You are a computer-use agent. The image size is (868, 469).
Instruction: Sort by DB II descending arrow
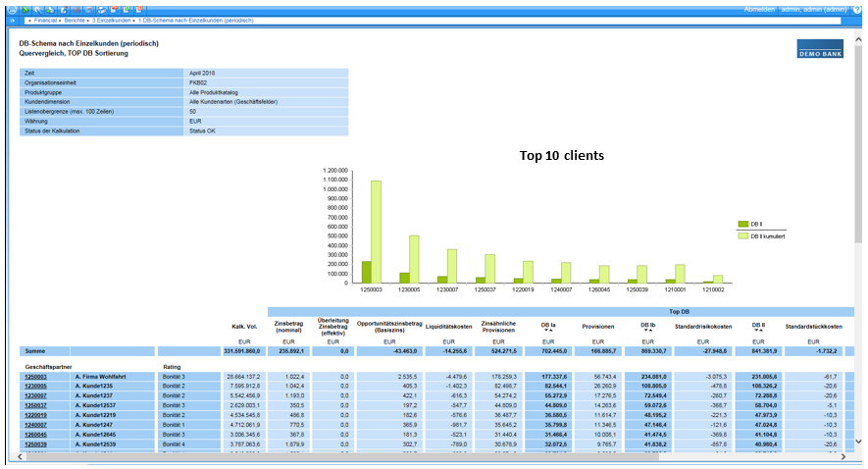pos(757,332)
